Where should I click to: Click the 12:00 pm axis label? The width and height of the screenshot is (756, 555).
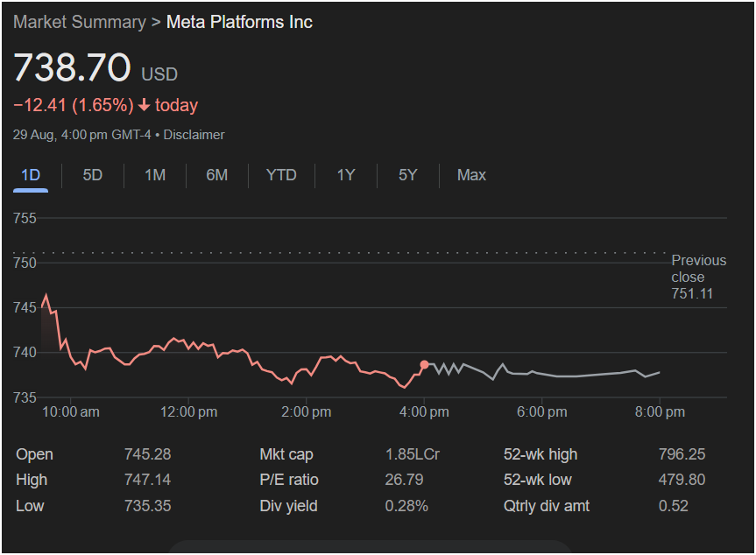(x=188, y=412)
